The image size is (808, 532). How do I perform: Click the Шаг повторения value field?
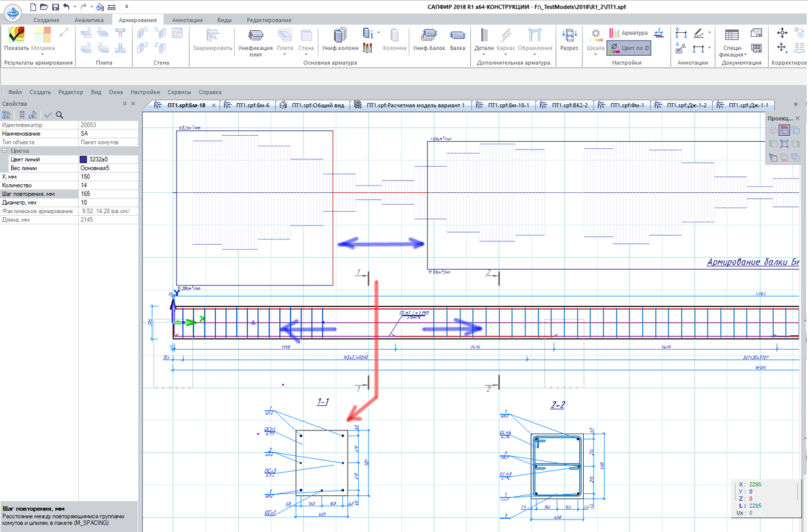108,194
